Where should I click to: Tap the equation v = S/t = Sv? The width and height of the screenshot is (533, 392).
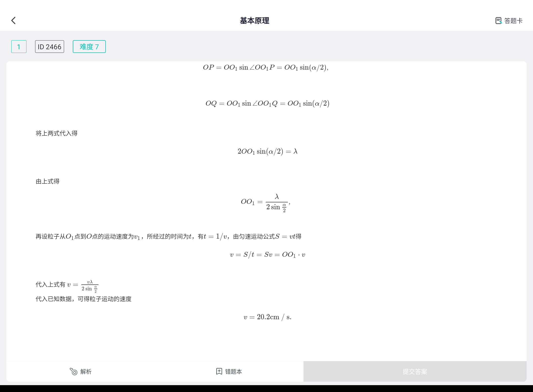[267, 255]
